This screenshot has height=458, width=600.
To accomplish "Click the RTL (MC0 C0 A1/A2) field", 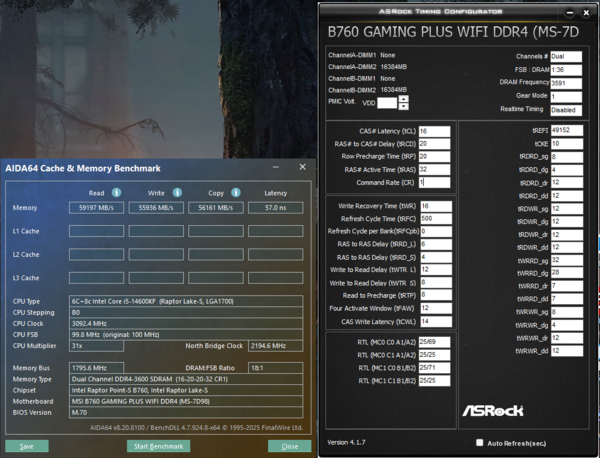I will (434, 342).
